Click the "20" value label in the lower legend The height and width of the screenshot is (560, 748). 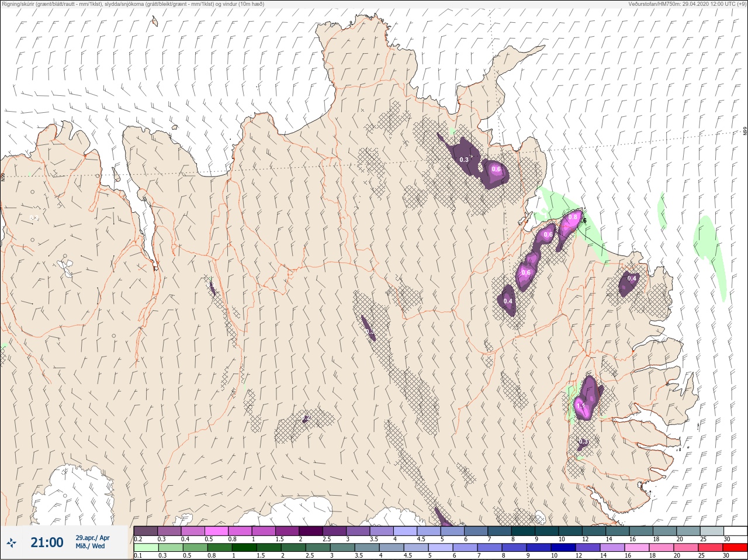(677, 556)
